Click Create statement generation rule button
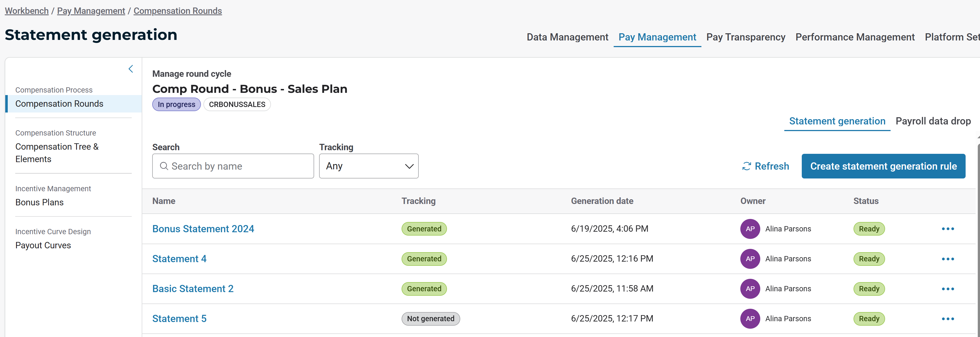This screenshot has height=337, width=980. pos(883,166)
